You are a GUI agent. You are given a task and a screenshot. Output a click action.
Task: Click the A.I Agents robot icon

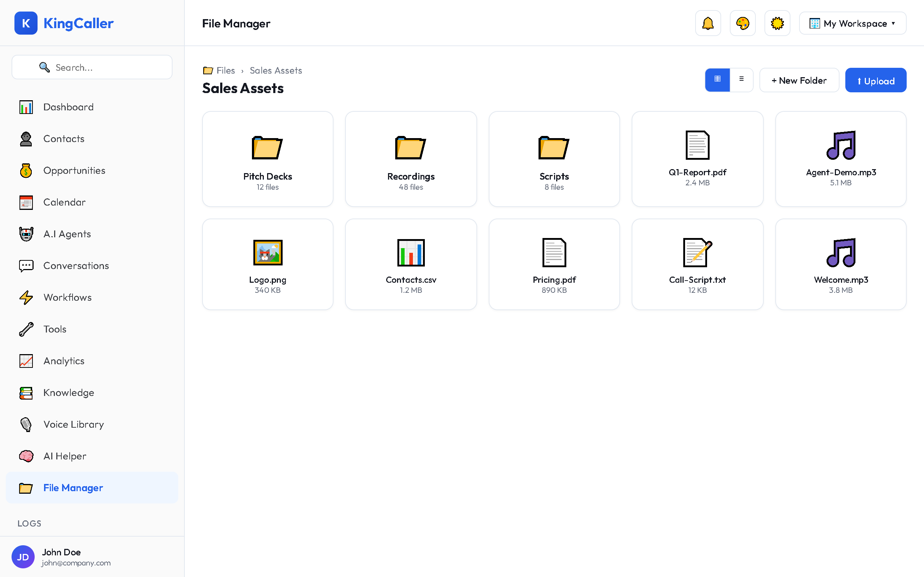pos(26,234)
